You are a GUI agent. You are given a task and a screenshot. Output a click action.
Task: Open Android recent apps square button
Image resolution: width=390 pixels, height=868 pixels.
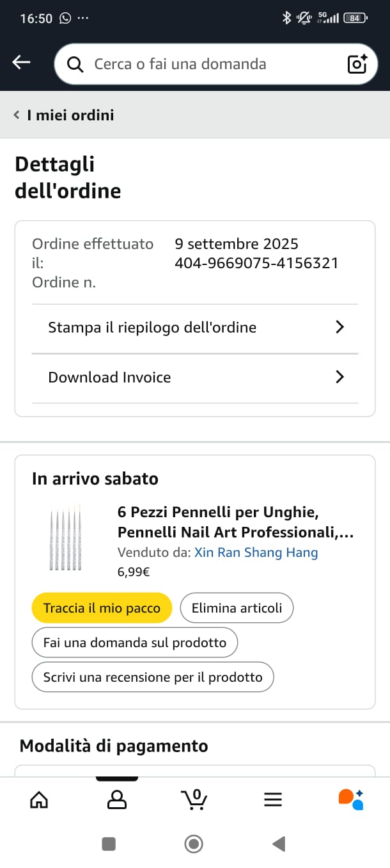tap(109, 844)
